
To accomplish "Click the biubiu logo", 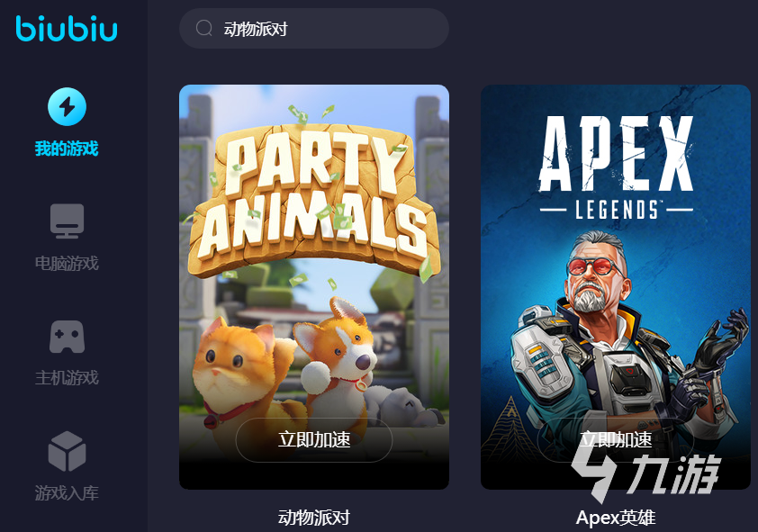I will tap(67, 29).
